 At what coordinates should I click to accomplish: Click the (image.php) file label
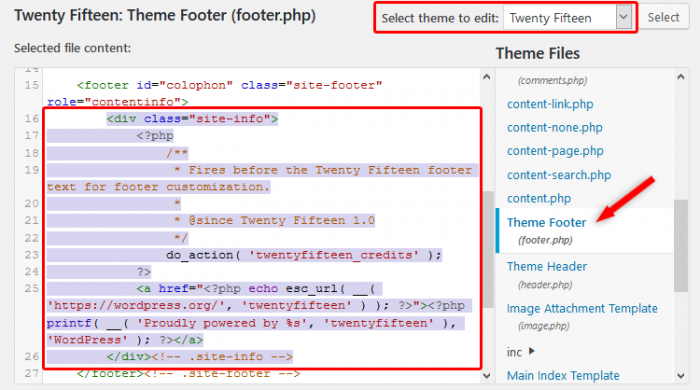pyautogui.click(x=544, y=326)
